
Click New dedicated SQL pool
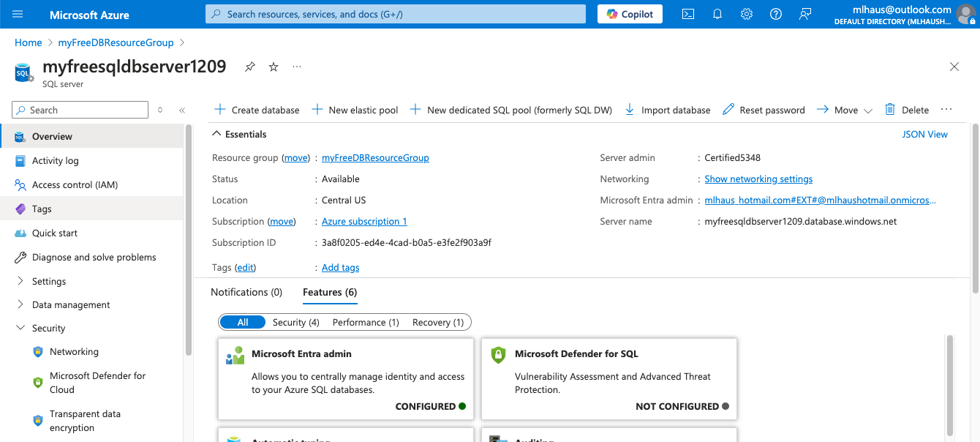pos(510,110)
